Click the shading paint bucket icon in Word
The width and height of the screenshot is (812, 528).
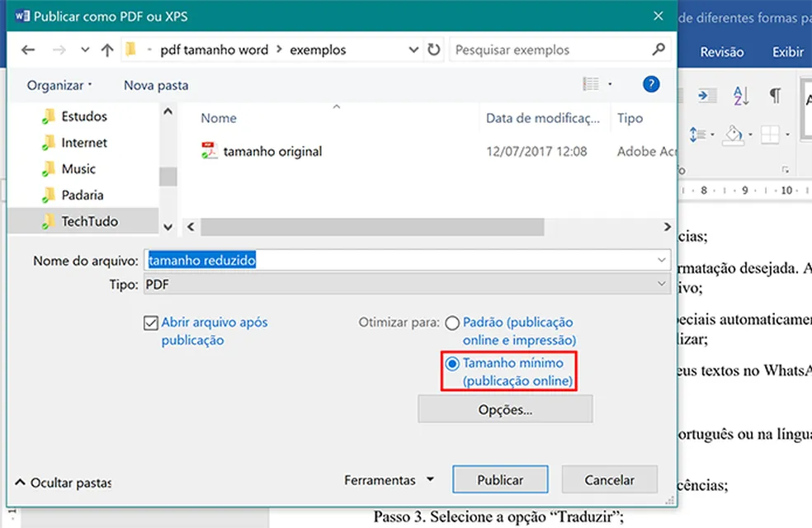click(734, 135)
